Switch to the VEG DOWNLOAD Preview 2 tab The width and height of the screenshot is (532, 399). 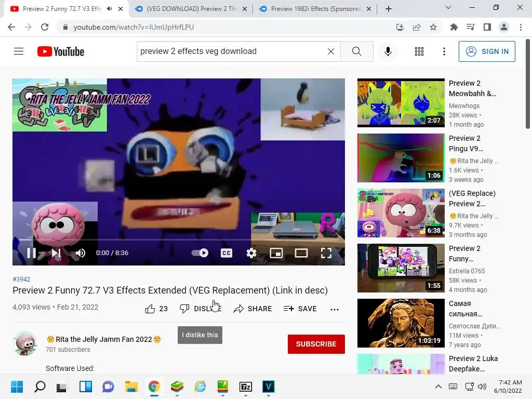pyautogui.click(x=191, y=9)
